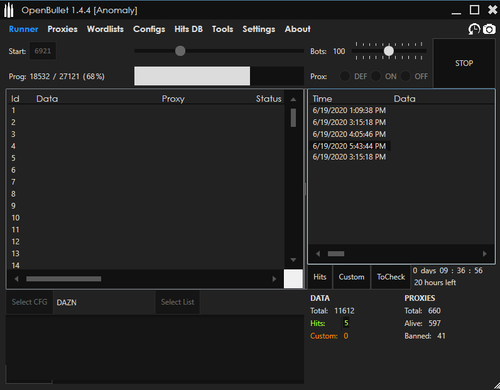Open the About tab
Screen dimensions: 500x390
tap(297, 29)
